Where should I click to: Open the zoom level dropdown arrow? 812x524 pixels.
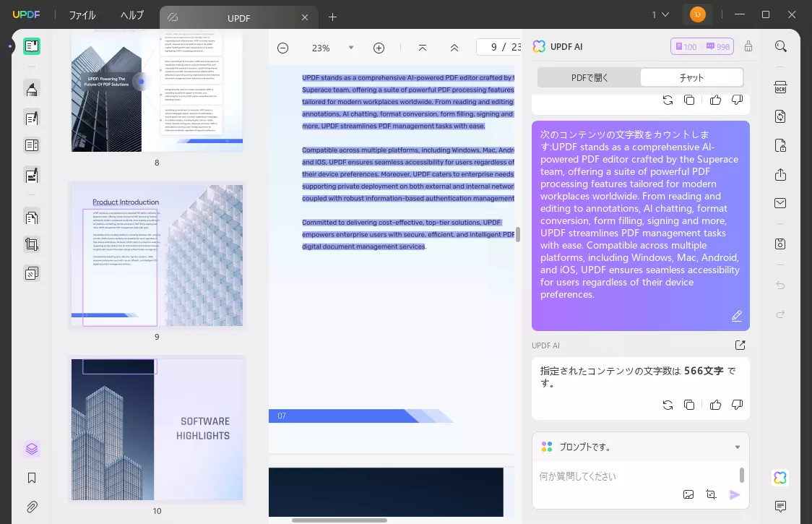[x=351, y=48]
